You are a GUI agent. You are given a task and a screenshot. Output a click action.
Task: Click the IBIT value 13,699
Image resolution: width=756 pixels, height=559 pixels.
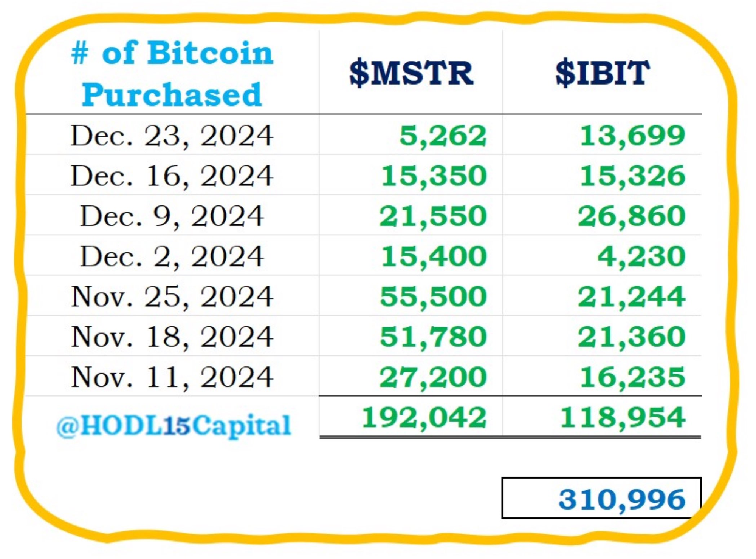pos(632,136)
